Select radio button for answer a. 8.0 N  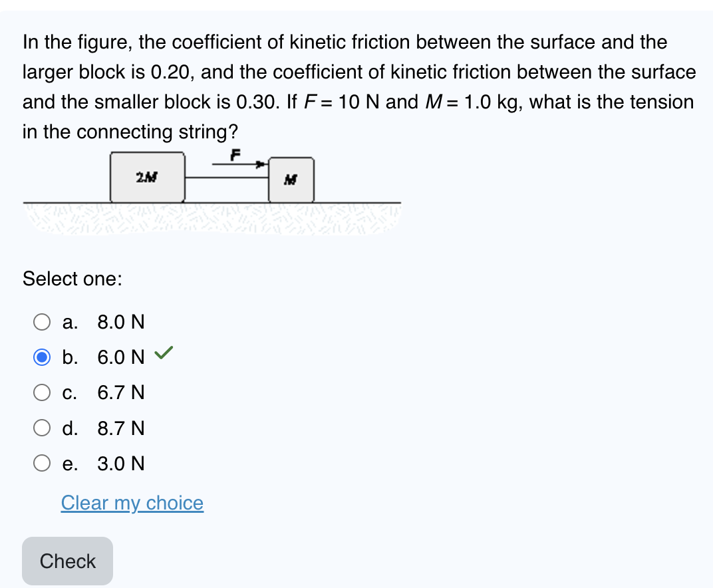click(41, 322)
